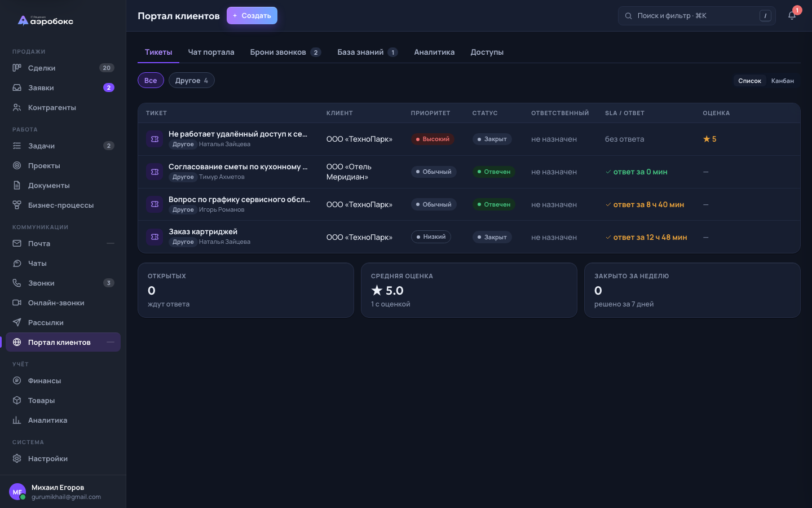Click the Звонки phone icon

17,283
